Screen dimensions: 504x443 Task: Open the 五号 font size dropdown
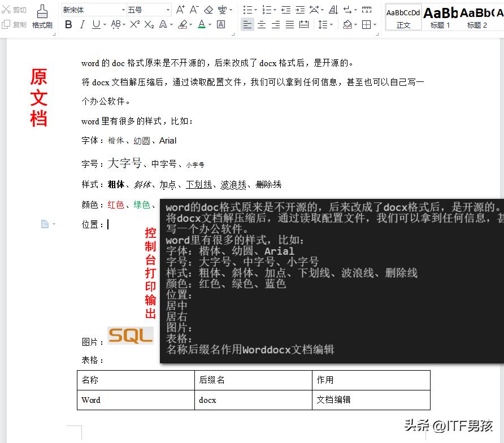point(167,9)
